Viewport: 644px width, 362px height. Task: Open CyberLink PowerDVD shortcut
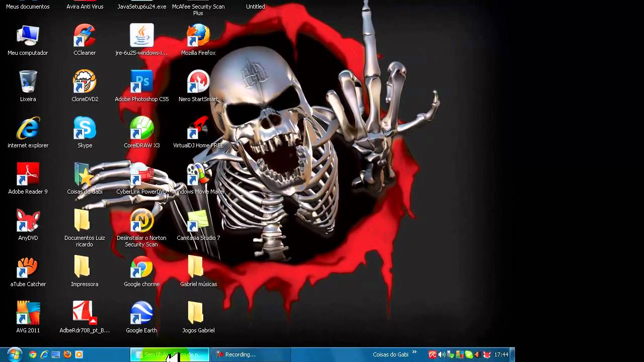click(141, 179)
